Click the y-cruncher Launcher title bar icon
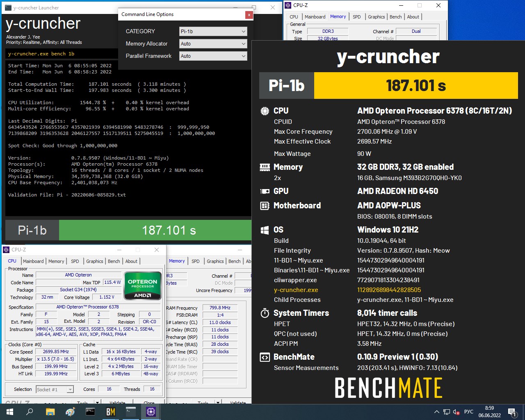 (x=9, y=7)
